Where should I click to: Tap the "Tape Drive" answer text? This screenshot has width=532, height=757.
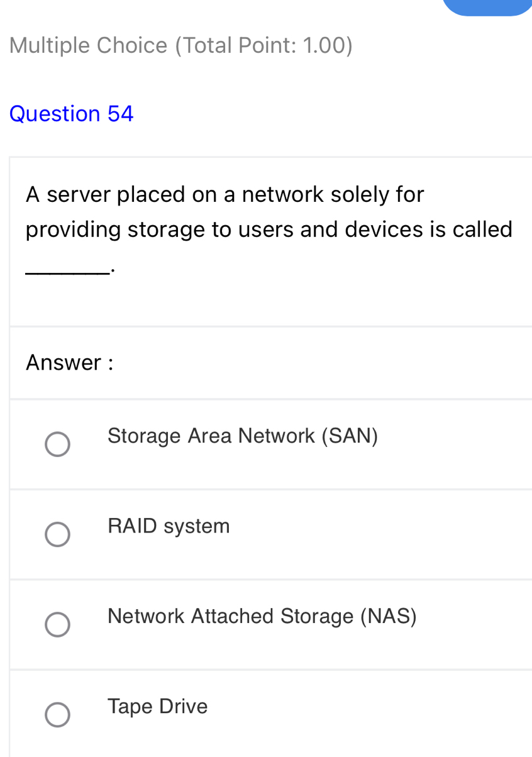coord(157,707)
